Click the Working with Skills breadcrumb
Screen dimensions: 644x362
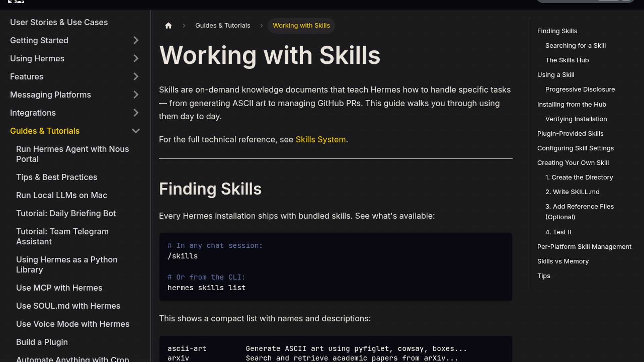301,25
